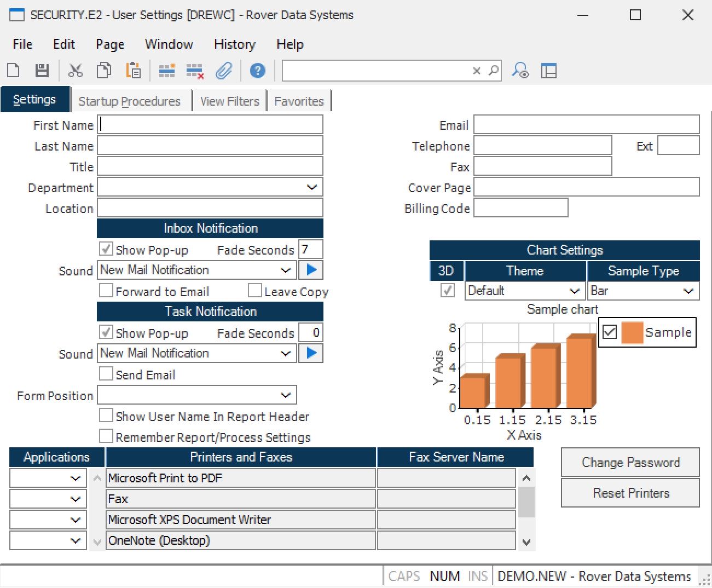This screenshot has height=588, width=712.
Task: Click the Cut scissors icon
Action: (75, 71)
